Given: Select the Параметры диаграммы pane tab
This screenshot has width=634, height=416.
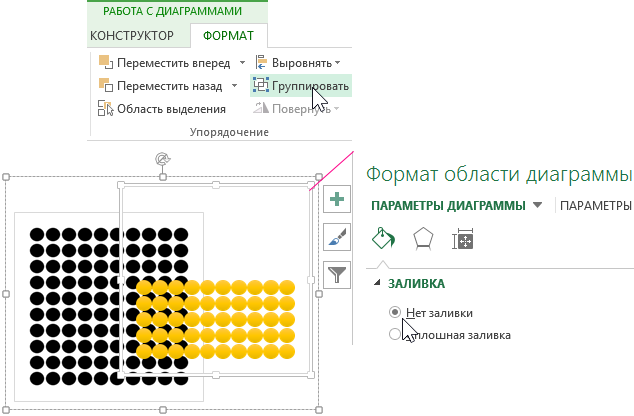Looking at the screenshot, I should [x=448, y=205].
